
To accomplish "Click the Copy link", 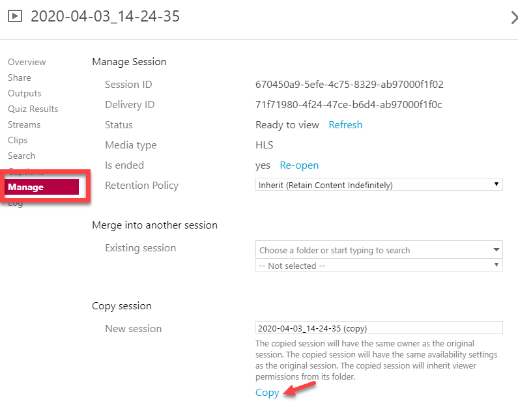I will tap(267, 392).
